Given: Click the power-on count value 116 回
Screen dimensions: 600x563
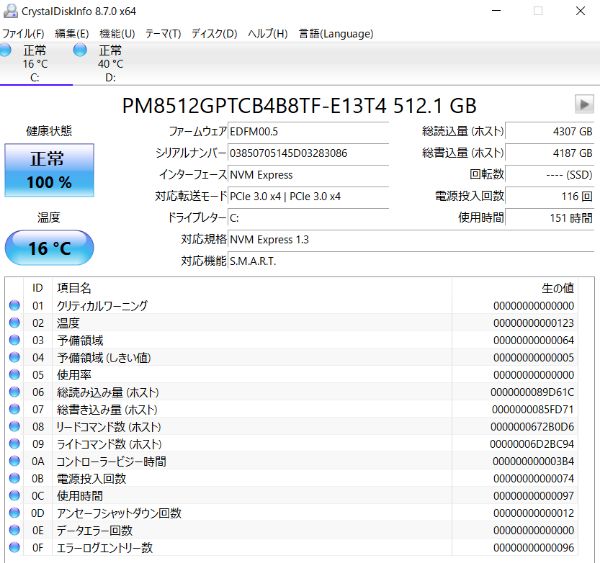Looking at the screenshot, I should (x=549, y=196).
